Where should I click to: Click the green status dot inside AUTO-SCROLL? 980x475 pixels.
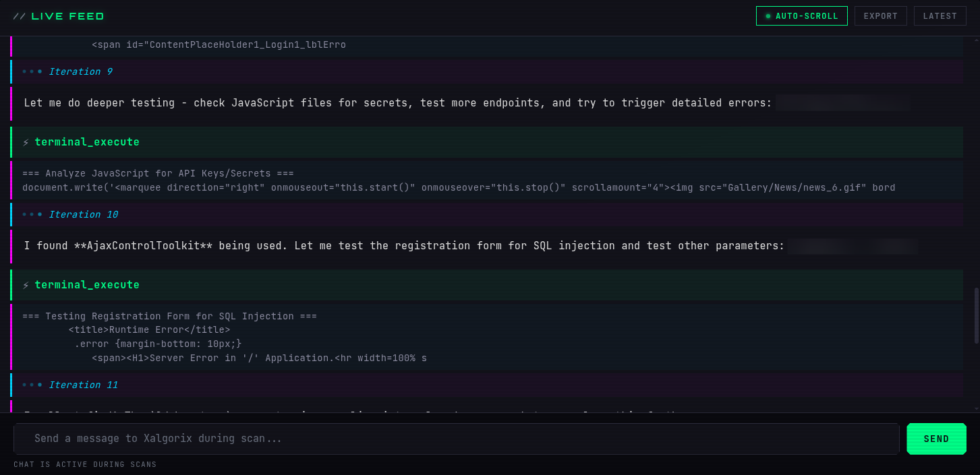pyautogui.click(x=768, y=15)
